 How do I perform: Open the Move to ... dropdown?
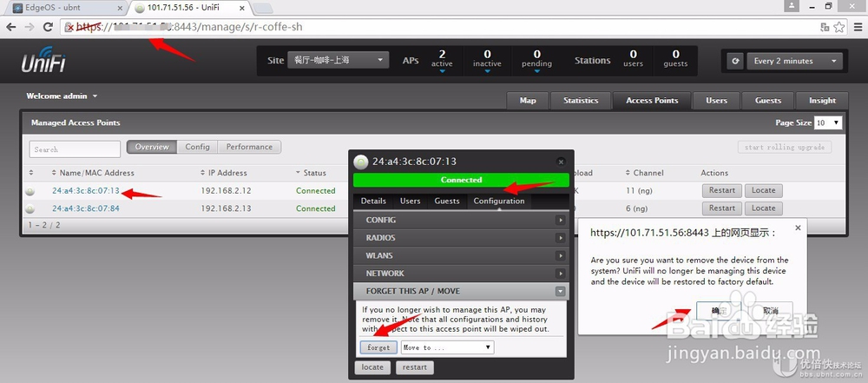[447, 347]
